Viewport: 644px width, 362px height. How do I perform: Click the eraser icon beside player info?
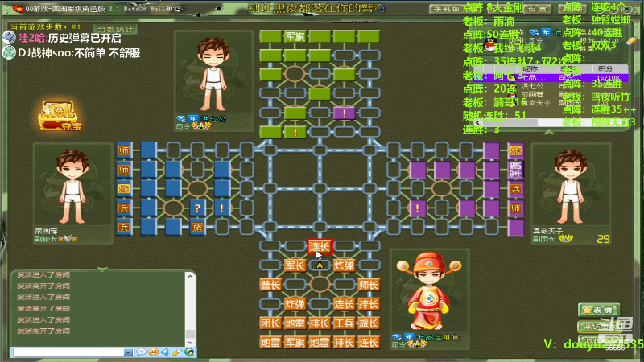tap(632, 41)
